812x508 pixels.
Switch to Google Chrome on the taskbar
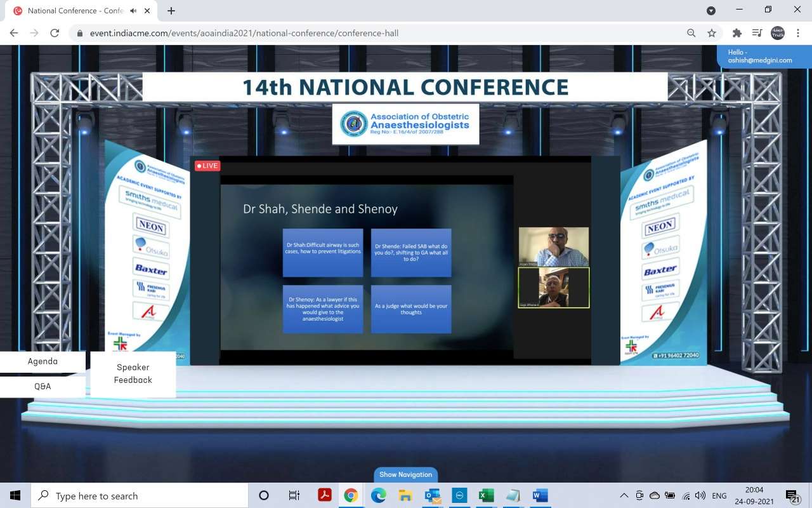click(351, 496)
